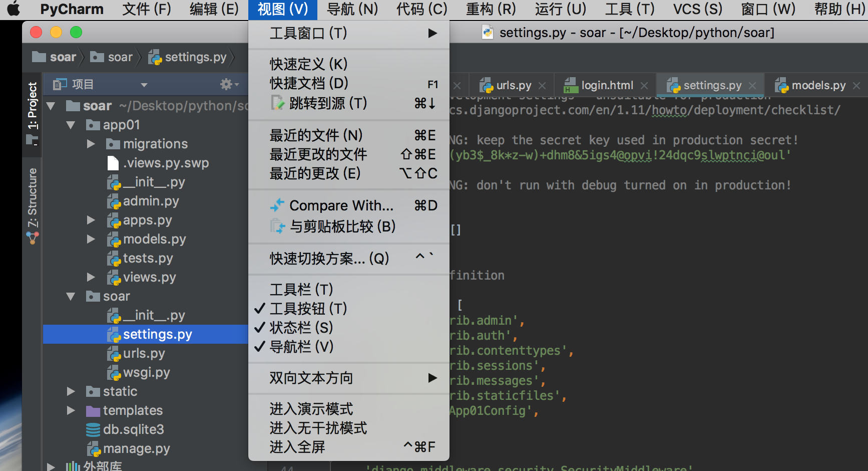Click the manage.py file icon

pyautogui.click(x=94, y=449)
